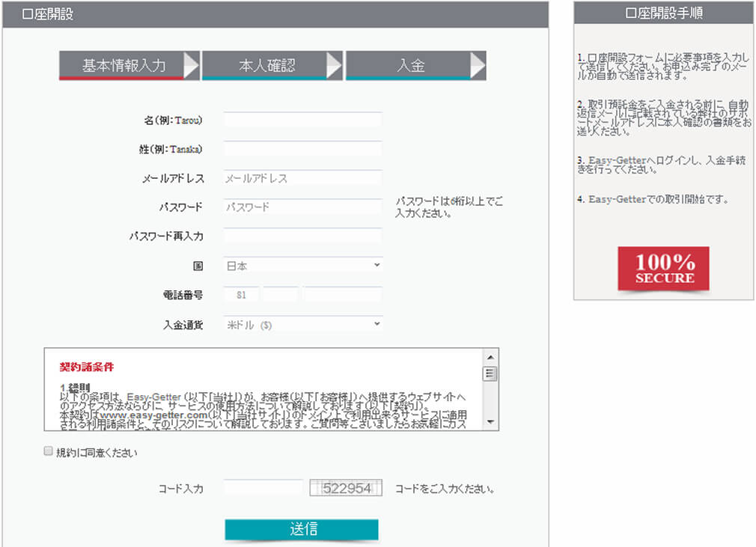Open the 入金通貨 currency dropdown

pyautogui.click(x=303, y=324)
